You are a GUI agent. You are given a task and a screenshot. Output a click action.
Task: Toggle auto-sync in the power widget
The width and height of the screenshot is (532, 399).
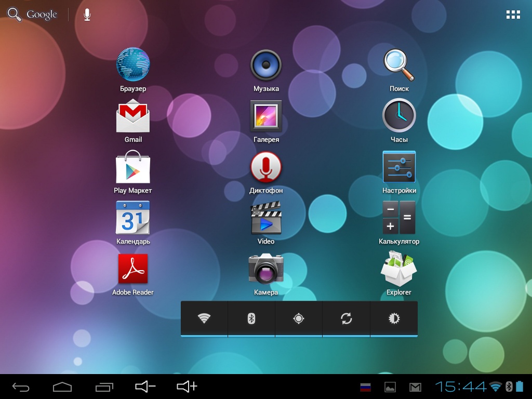[x=346, y=318]
